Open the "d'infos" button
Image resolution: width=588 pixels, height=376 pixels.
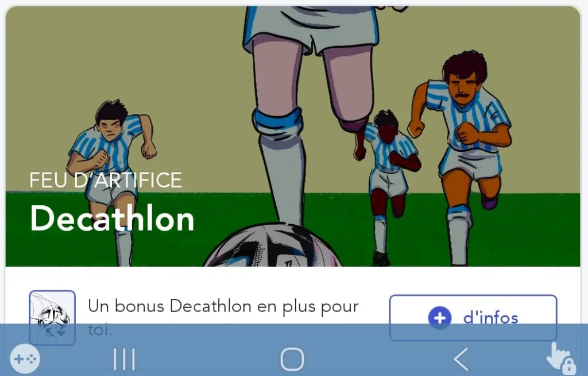(x=473, y=318)
